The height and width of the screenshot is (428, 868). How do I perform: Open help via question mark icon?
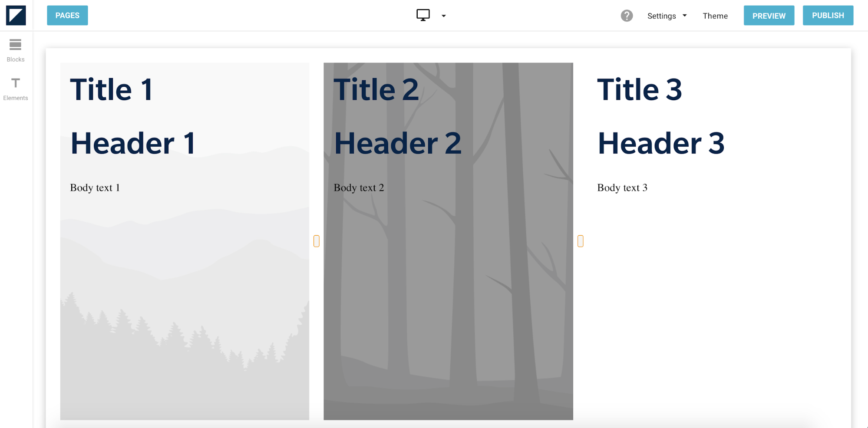(626, 16)
